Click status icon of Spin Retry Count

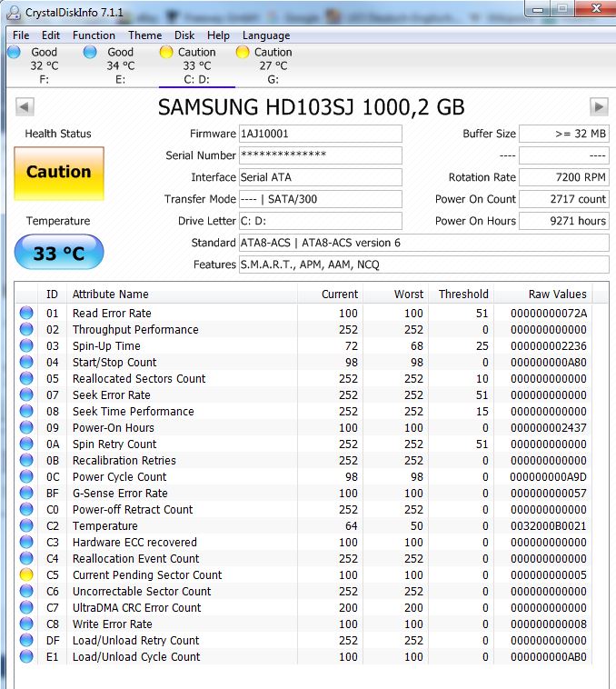point(26,444)
